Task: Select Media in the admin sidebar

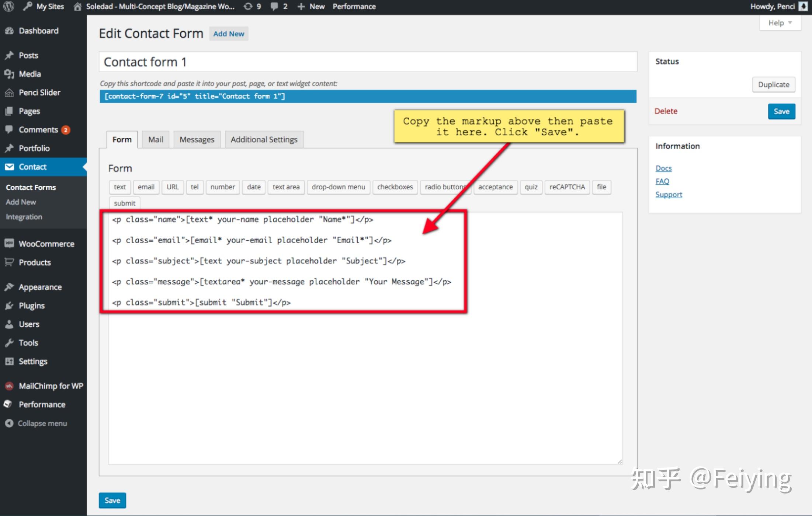Action: [31, 74]
